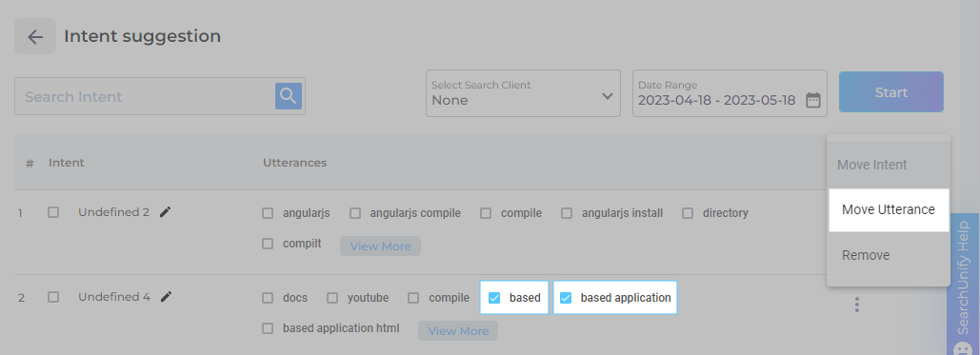Check the angularjs compile utterance

coord(355,213)
